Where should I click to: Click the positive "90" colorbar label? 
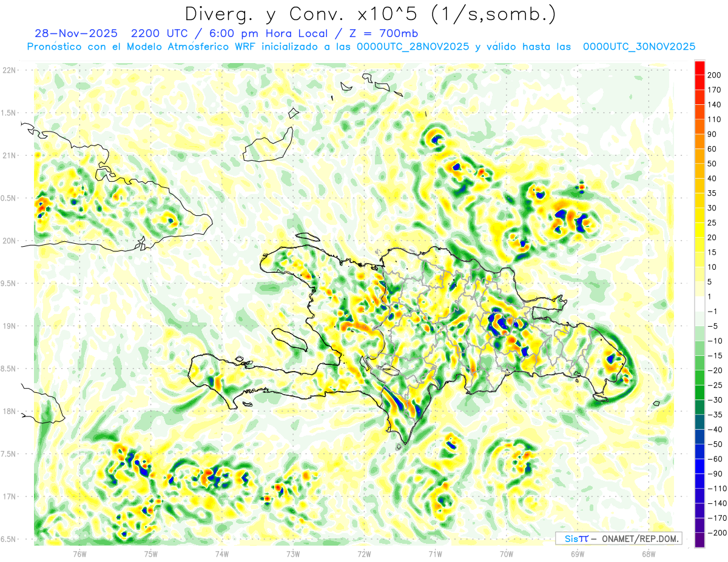(712, 134)
